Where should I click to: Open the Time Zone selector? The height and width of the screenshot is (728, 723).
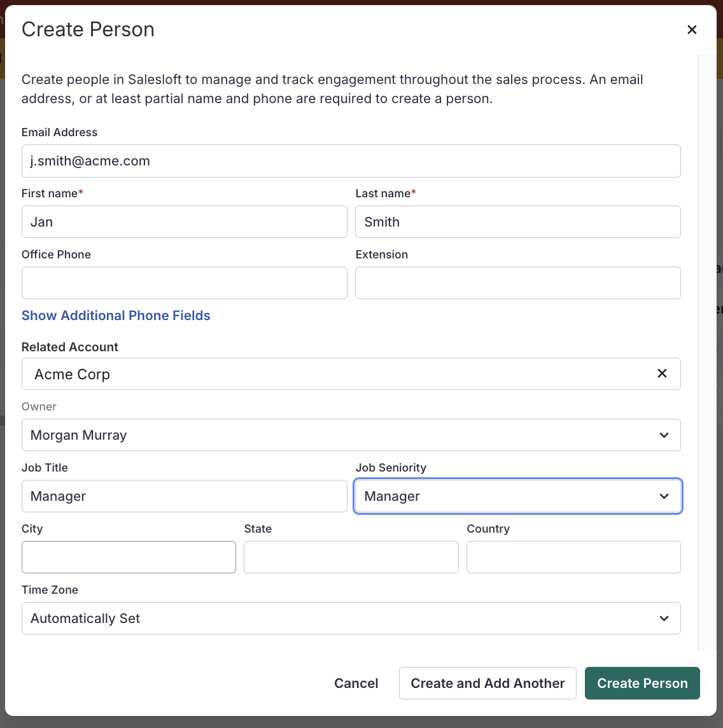tap(350, 618)
